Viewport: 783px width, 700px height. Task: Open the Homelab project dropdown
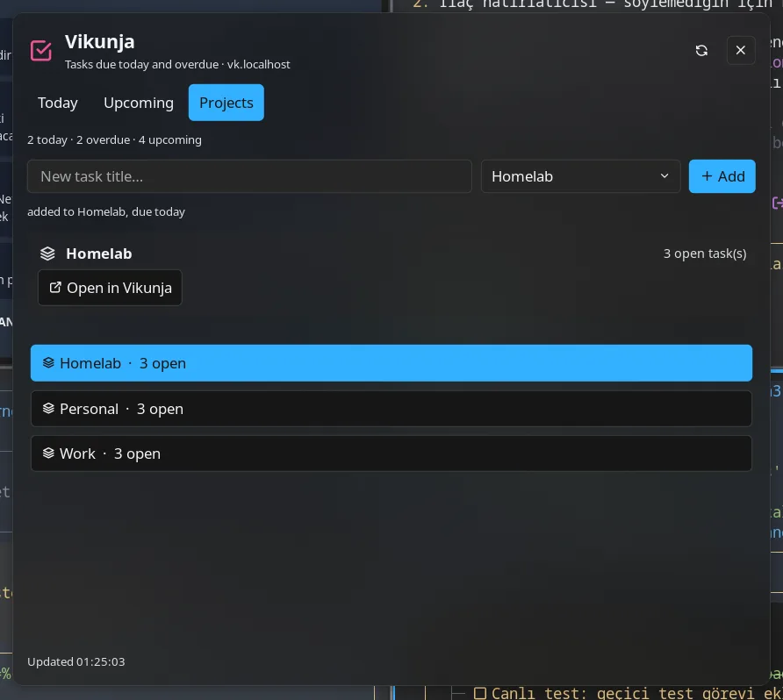click(x=581, y=176)
